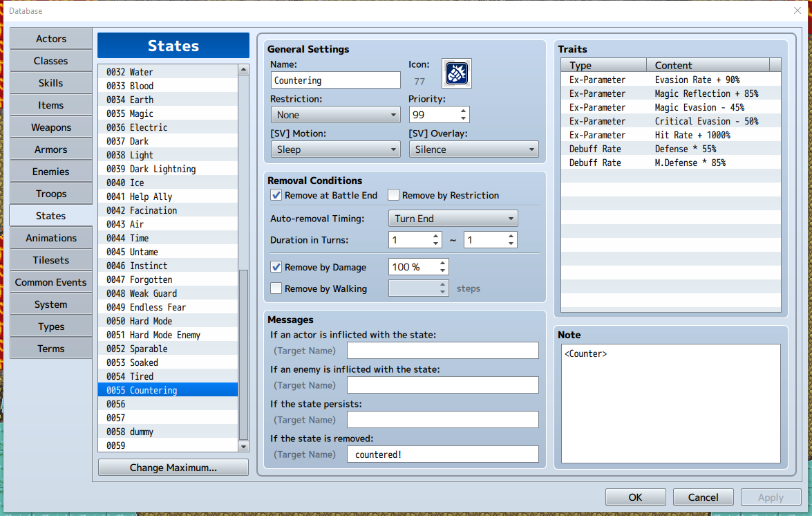Screen dimensions: 812x516
Task: Click the Traits Content column header
Action: 708,65
